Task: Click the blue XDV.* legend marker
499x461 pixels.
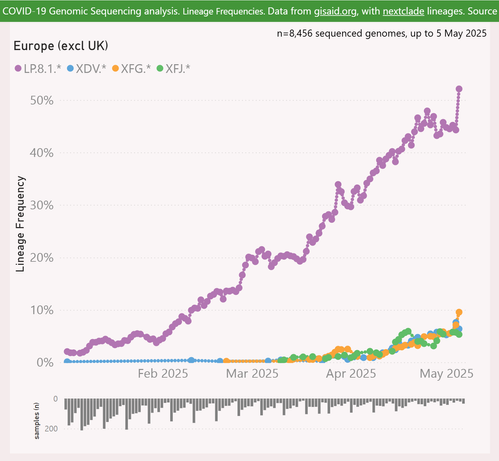Action: [x=70, y=69]
